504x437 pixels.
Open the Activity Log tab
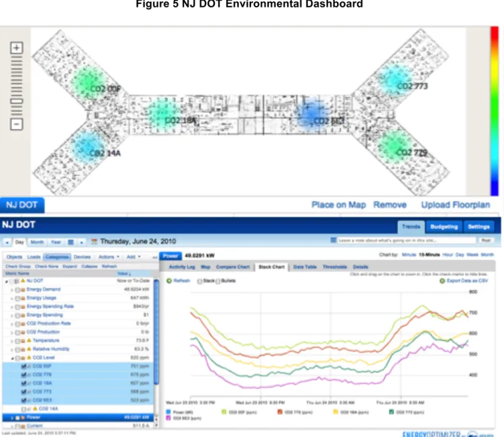coord(182,267)
